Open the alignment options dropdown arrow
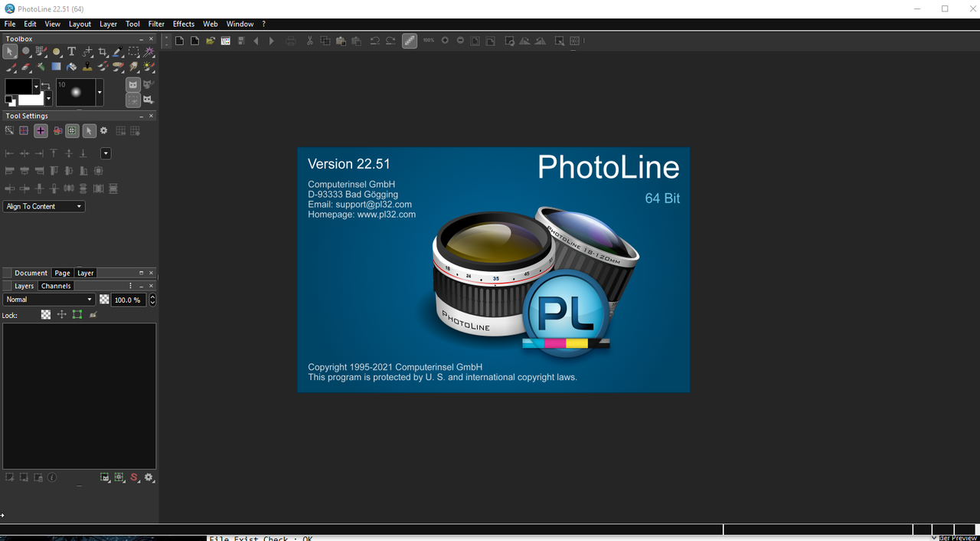Viewport: 980px width, 541px height. [x=106, y=153]
